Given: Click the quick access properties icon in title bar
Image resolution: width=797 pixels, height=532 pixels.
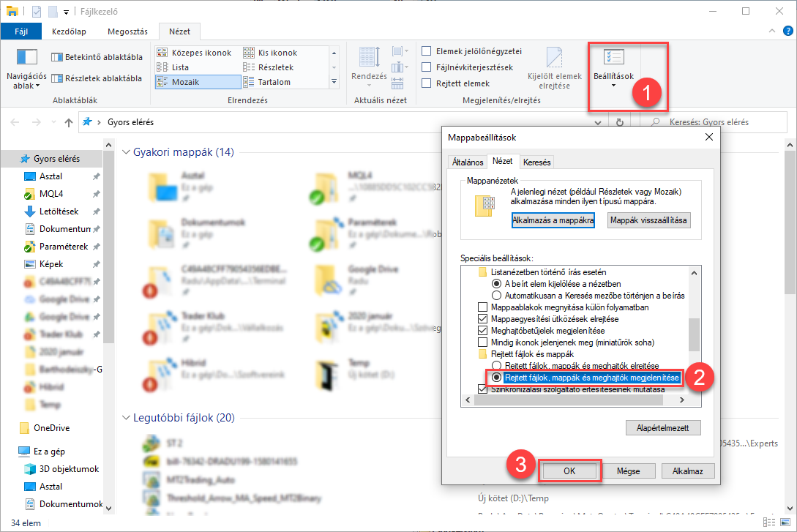Looking at the screenshot, I should pos(37,11).
